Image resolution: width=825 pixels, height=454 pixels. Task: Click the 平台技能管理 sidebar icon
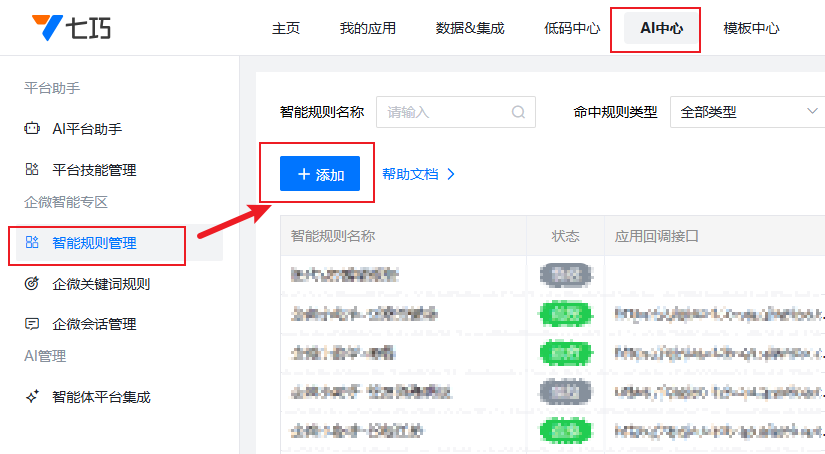pyautogui.click(x=32, y=170)
